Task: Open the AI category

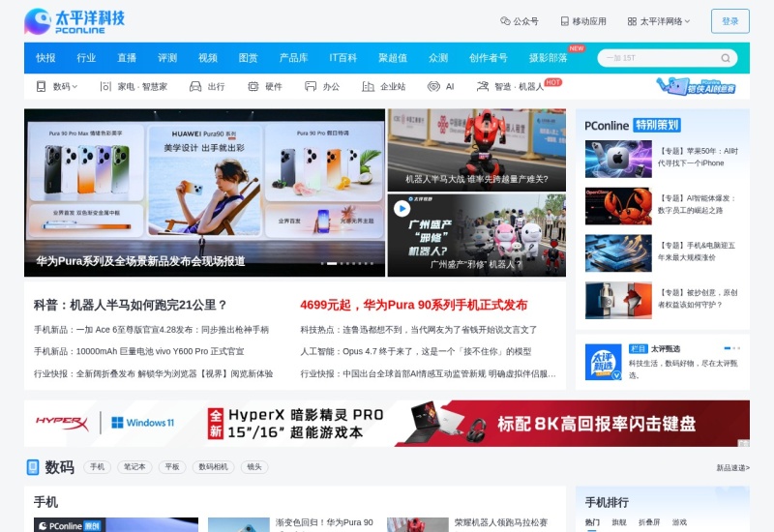Action: pyautogui.click(x=441, y=86)
